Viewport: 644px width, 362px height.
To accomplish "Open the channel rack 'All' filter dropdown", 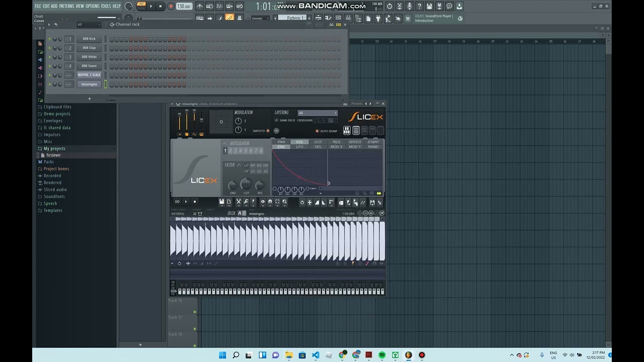I will click(88, 24).
